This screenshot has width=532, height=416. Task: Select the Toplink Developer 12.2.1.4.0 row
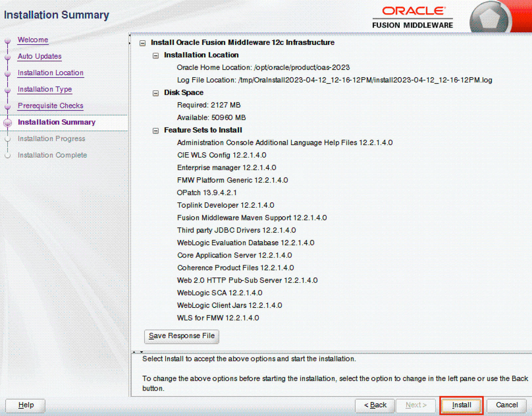coord(226,205)
